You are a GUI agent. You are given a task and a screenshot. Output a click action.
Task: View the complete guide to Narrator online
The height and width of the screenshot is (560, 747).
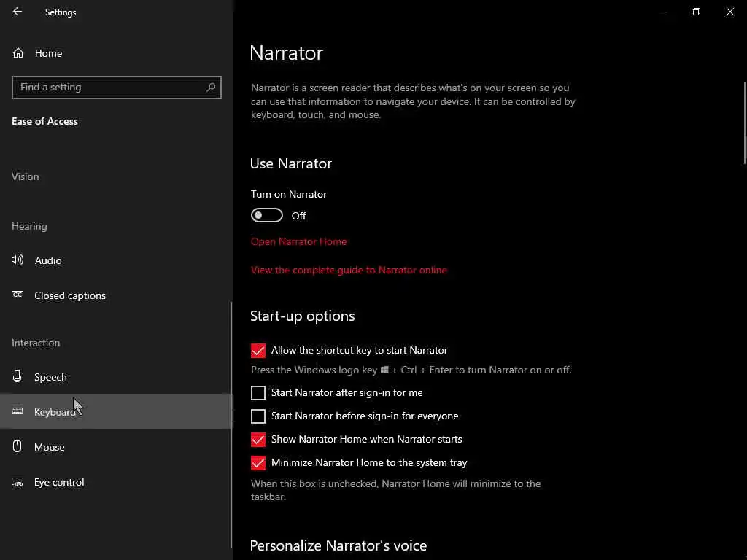[x=349, y=270]
